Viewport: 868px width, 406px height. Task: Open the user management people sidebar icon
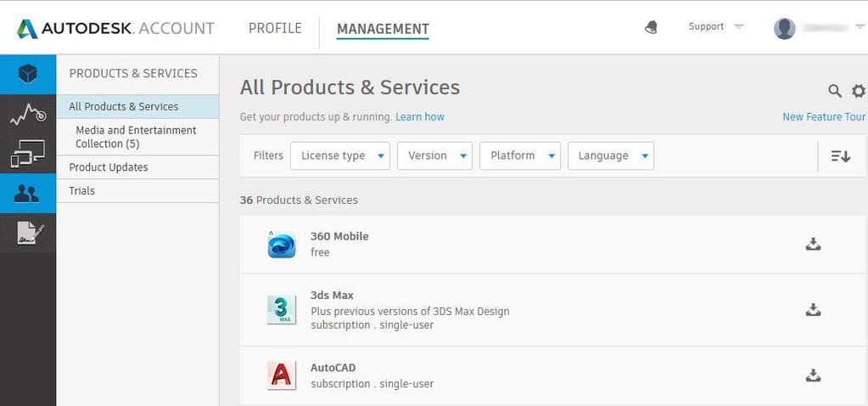tap(28, 194)
